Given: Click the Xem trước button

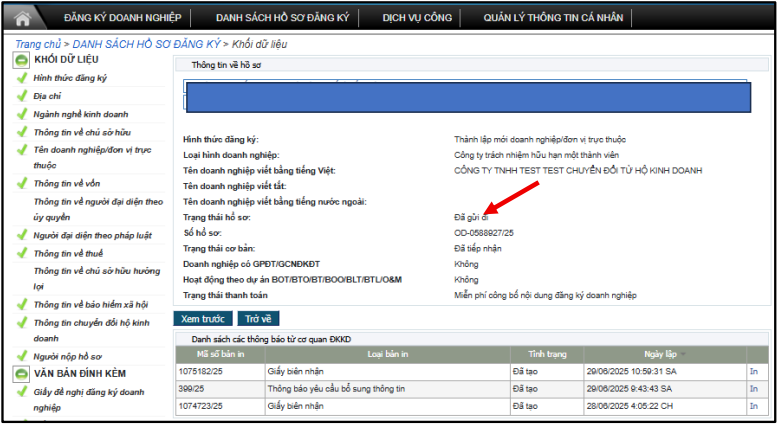Looking at the screenshot, I should [x=203, y=319].
